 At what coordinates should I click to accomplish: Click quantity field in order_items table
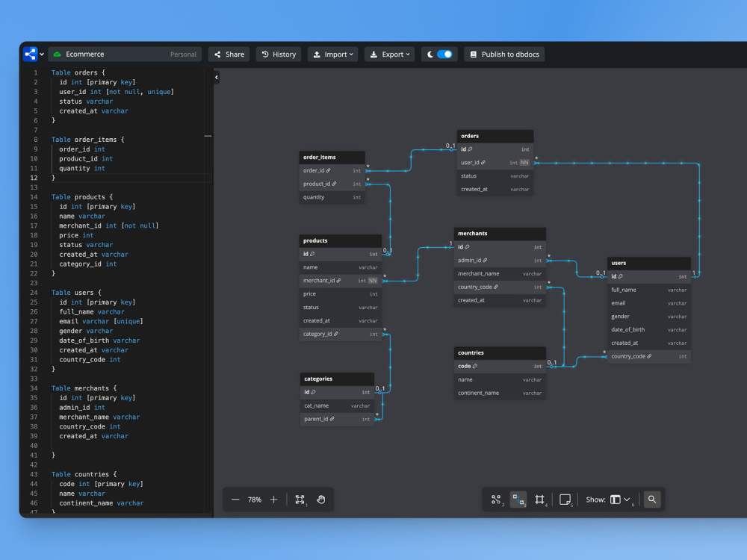(x=332, y=197)
